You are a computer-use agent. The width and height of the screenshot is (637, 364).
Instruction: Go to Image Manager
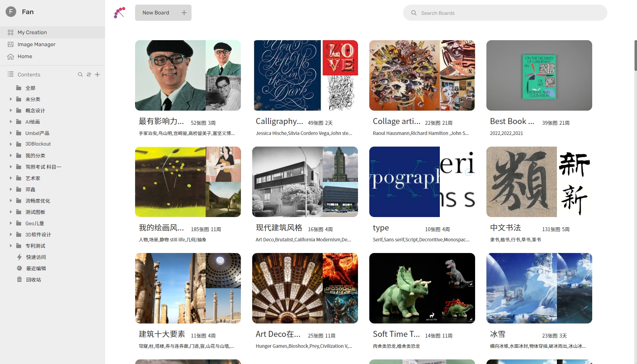pos(36,44)
